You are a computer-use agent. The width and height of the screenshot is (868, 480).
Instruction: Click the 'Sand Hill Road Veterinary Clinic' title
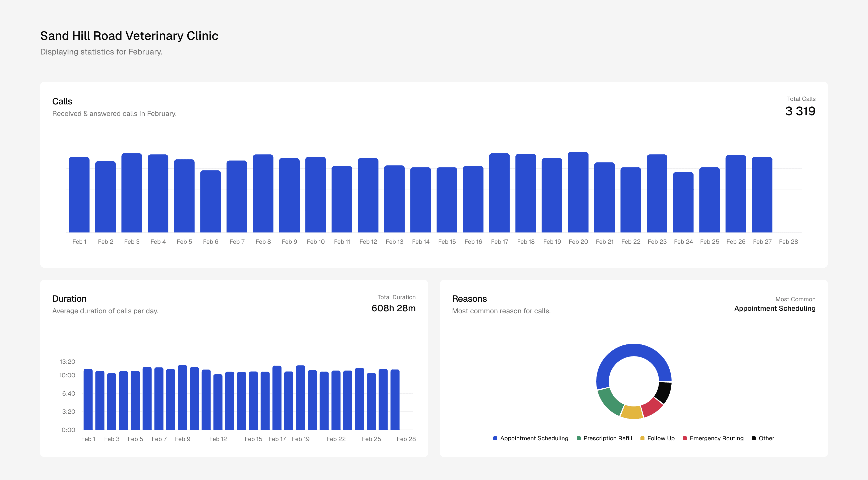[x=129, y=36]
